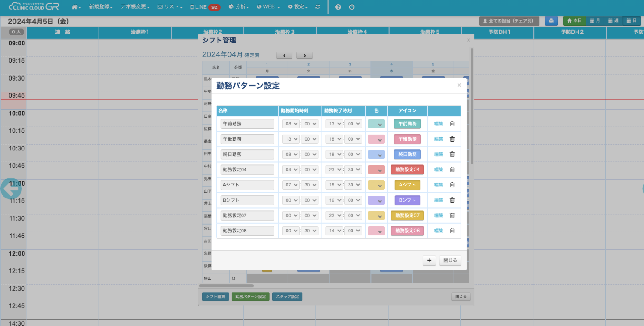Click the power logout icon
This screenshot has height=326, width=644.
[352, 7]
